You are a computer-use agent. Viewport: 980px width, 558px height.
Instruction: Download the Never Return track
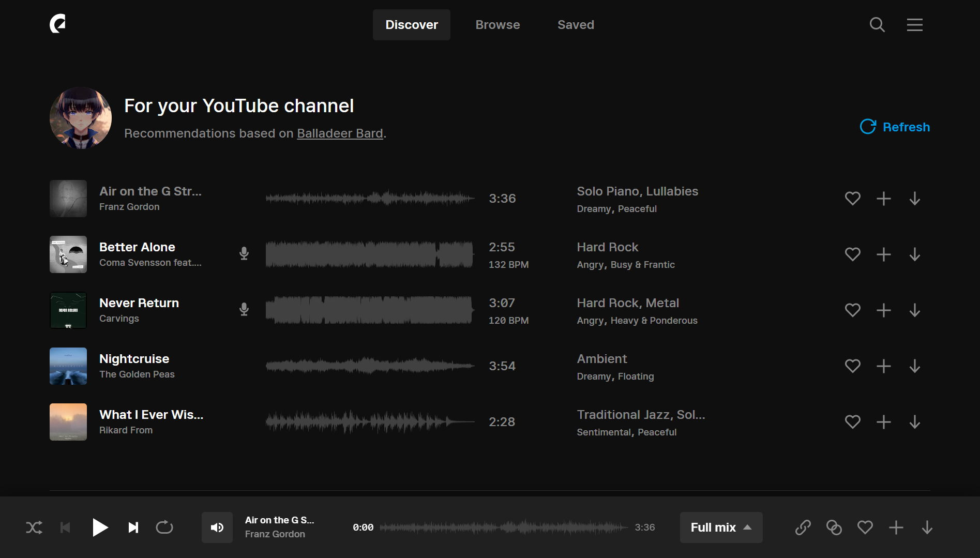915,310
